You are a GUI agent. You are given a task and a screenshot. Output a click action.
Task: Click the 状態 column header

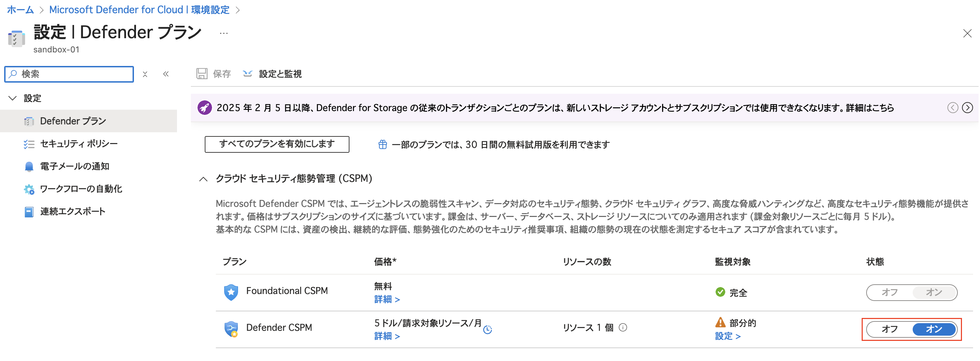(x=875, y=262)
